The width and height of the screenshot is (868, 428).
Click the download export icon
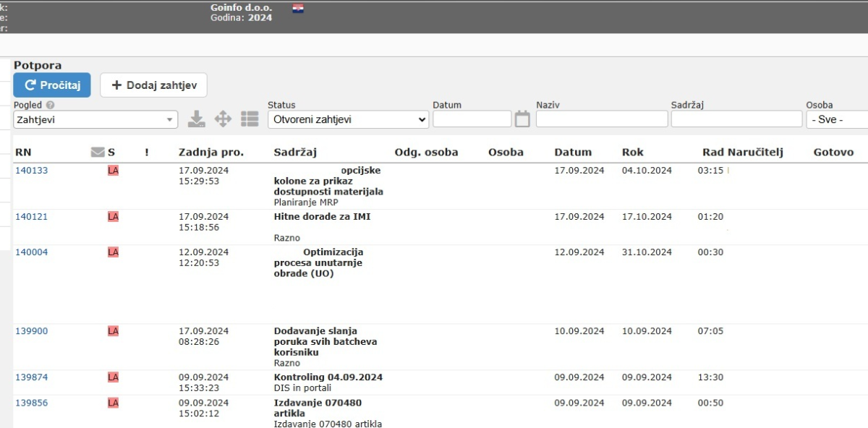(x=197, y=119)
